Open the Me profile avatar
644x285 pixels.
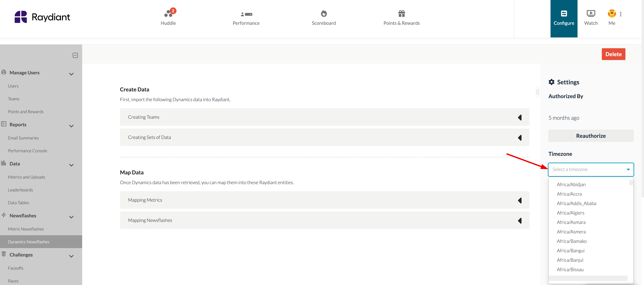(x=612, y=13)
